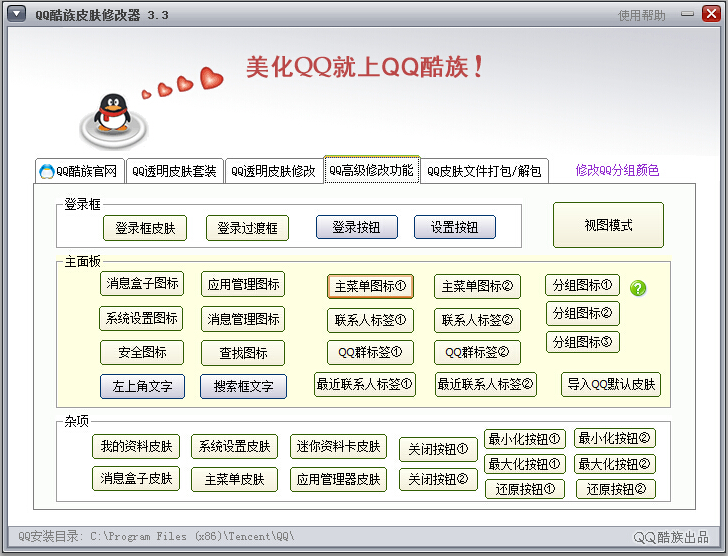Click the 最小化按钮② button
This screenshot has height=556, width=728.
point(615,438)
